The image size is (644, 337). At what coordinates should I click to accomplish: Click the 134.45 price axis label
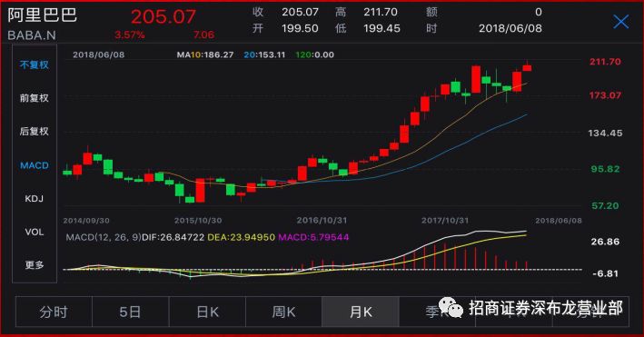click(x=605, y=134)
